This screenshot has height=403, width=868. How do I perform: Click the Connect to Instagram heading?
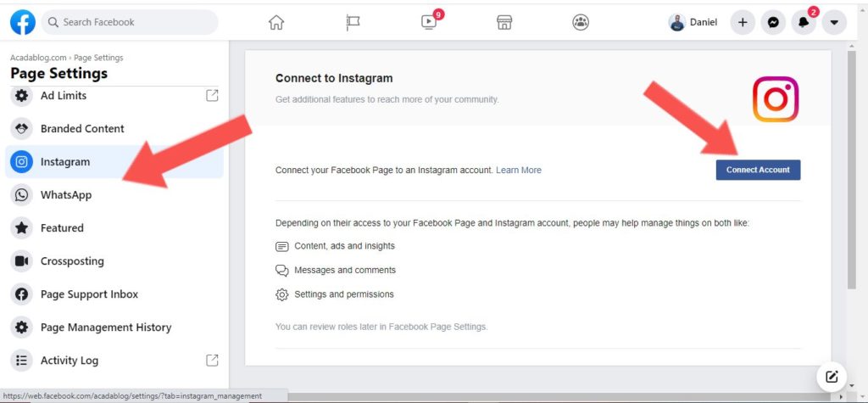point(334,78)
